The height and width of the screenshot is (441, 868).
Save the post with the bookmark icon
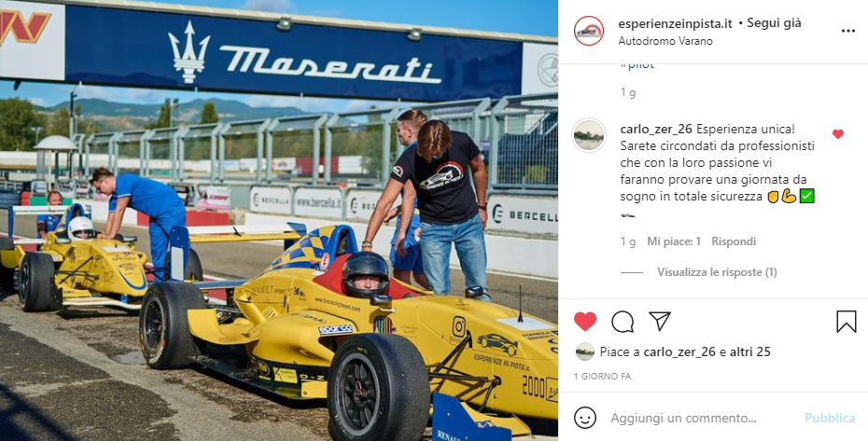click(846, 322)
